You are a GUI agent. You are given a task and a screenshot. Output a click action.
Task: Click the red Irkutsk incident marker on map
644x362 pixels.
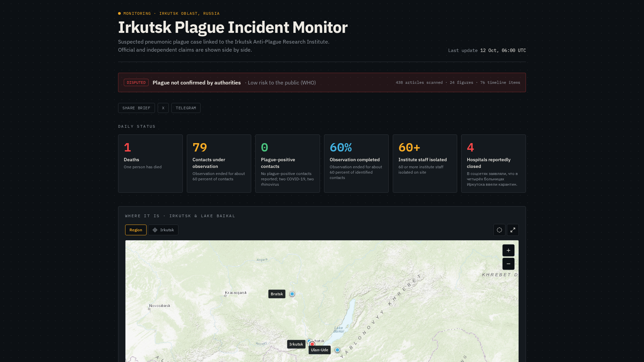point(312,344)
